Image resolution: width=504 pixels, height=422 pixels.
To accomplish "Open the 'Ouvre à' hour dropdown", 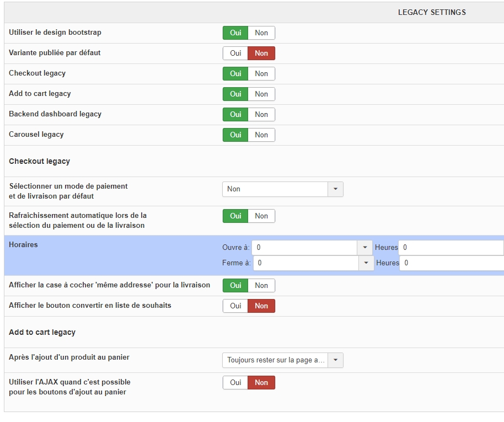I will pos(365,248).
